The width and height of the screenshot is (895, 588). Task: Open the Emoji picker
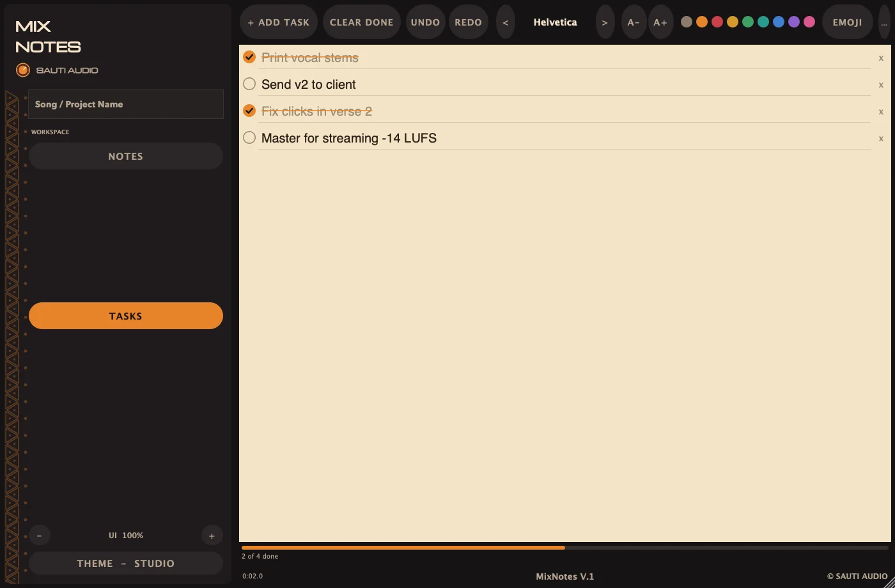click(848, 22)
